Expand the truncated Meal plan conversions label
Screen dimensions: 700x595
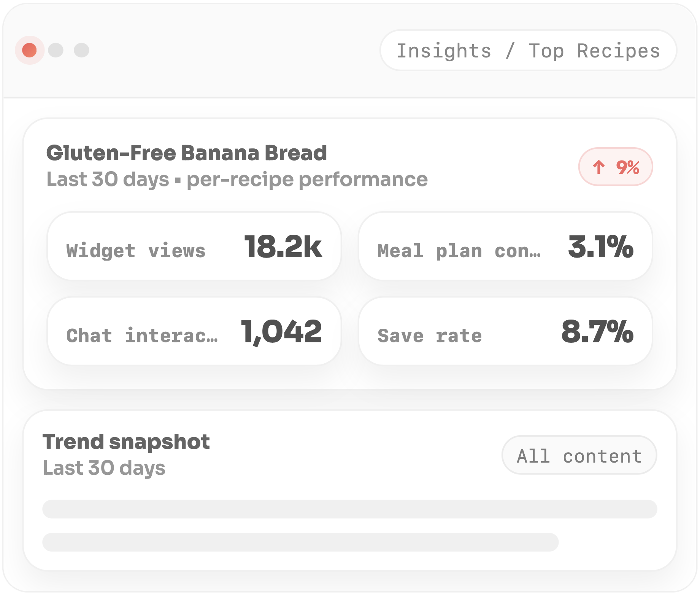click(459, 250)
